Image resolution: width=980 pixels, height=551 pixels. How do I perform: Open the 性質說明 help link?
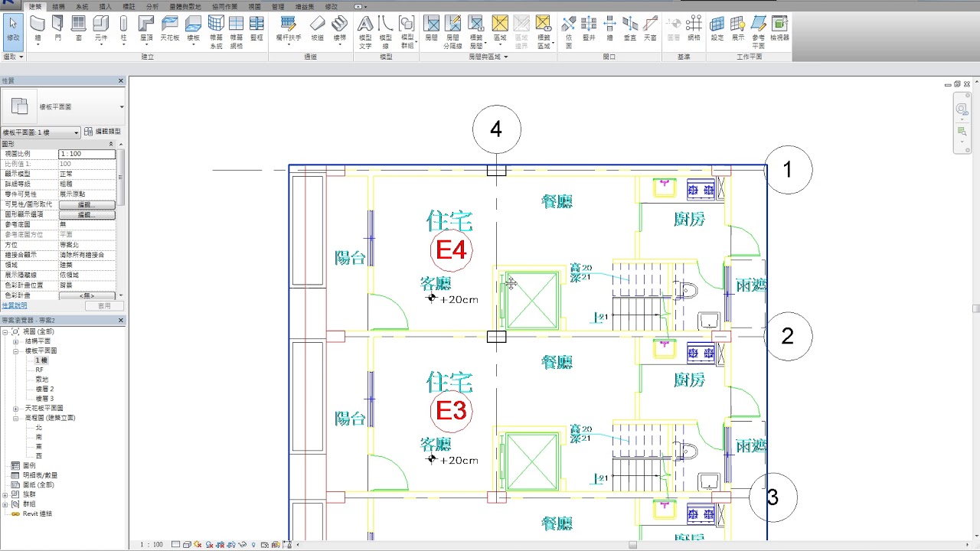14,305
